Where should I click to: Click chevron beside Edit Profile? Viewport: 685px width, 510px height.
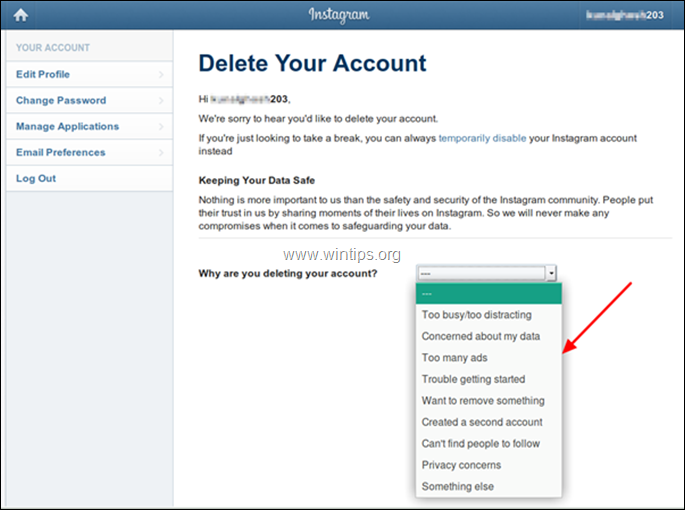(161, 74)
